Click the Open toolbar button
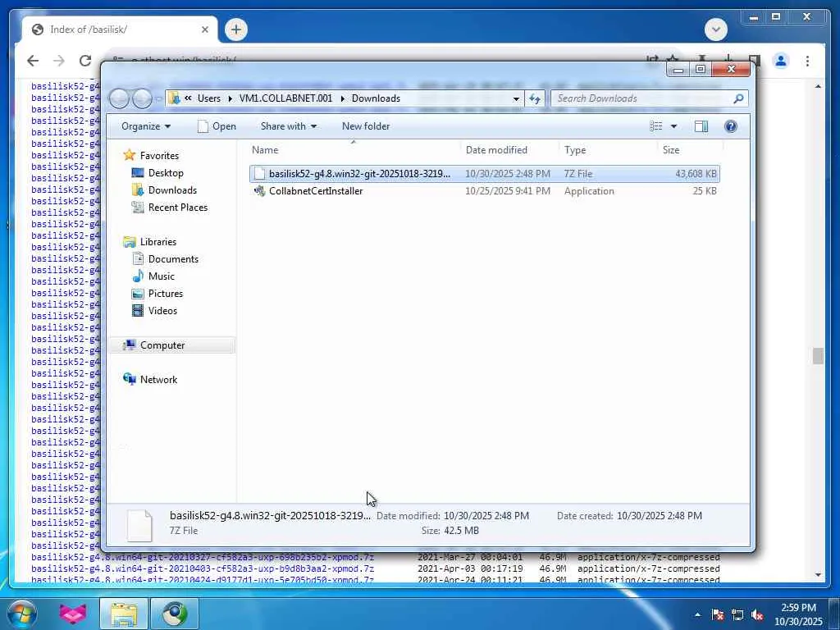 tap(217, 126)
